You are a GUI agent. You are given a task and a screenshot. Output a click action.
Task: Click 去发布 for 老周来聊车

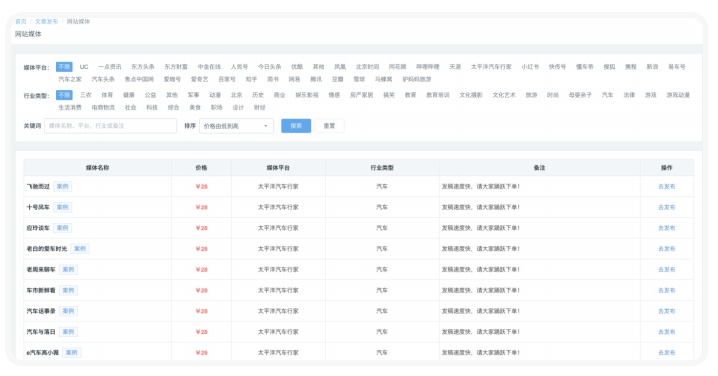pos(667,270)
